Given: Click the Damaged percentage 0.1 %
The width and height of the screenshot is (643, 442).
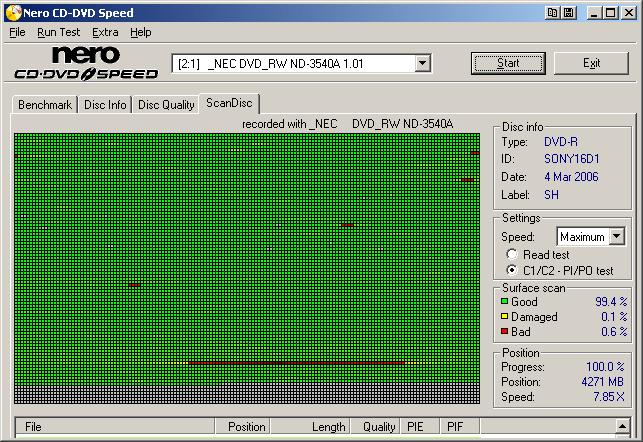Looking at the screenshot, I should point(614,316).
